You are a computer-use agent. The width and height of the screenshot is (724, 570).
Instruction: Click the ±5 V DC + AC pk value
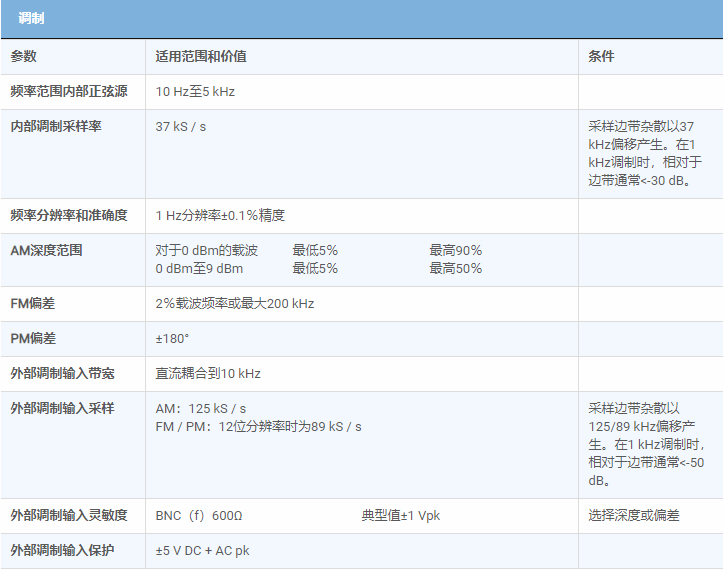203,551
